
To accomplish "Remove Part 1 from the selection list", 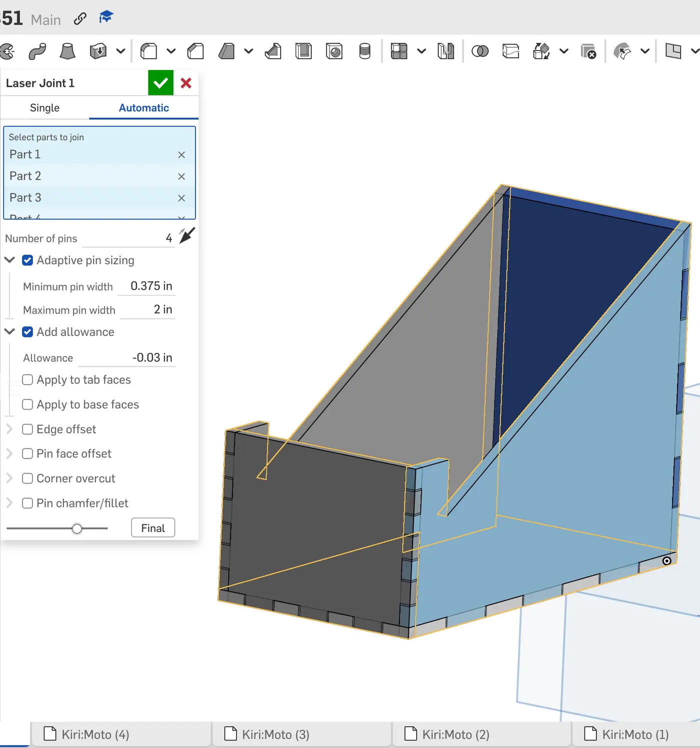I will pos(181,155).
